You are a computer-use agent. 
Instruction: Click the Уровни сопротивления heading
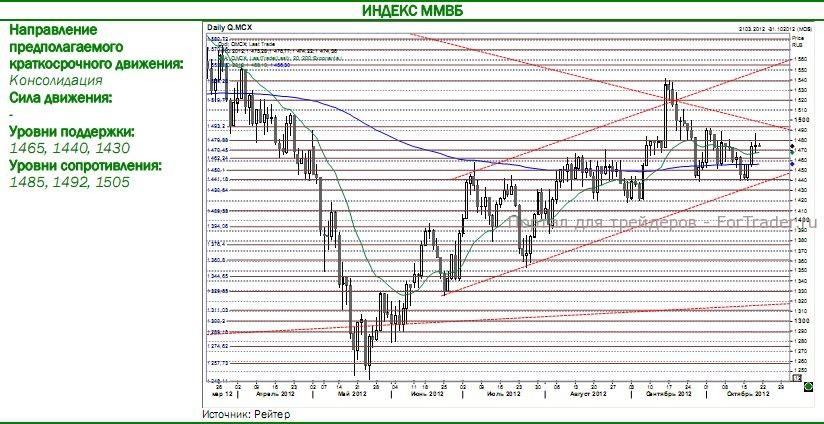pyautogui.click(x=85, y=166)
